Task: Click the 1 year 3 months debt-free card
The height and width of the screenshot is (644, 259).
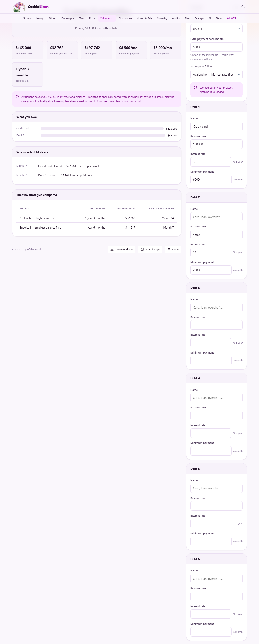Action: pos(28,74)
